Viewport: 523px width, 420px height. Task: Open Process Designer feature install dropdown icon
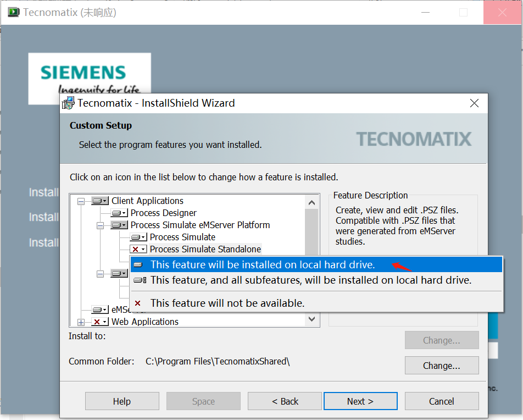119,213
